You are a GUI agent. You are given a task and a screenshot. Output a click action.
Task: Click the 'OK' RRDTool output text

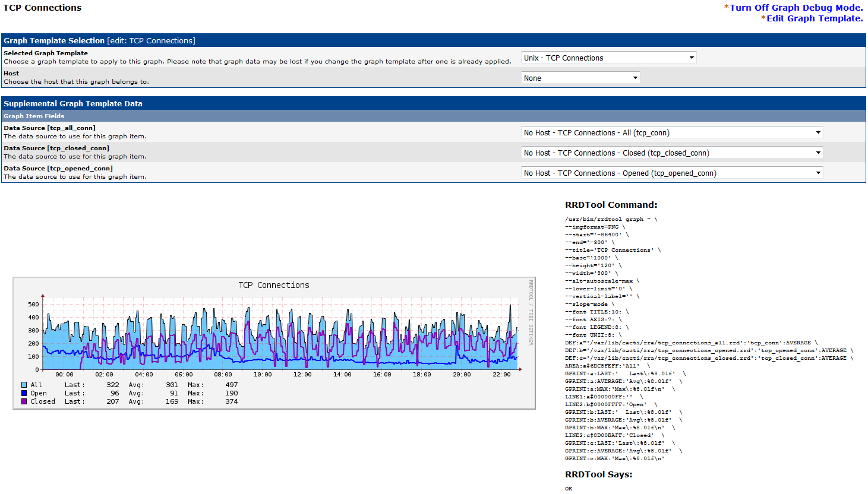(569, 489)
